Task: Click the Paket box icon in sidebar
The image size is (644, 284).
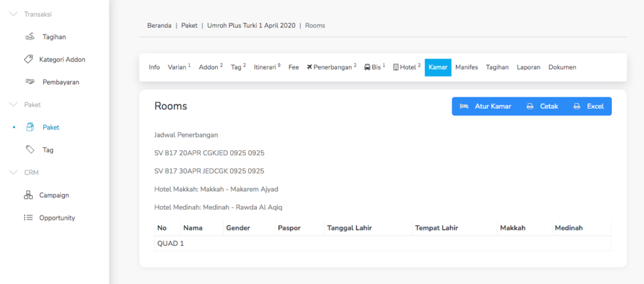Action: click(30, 127)
